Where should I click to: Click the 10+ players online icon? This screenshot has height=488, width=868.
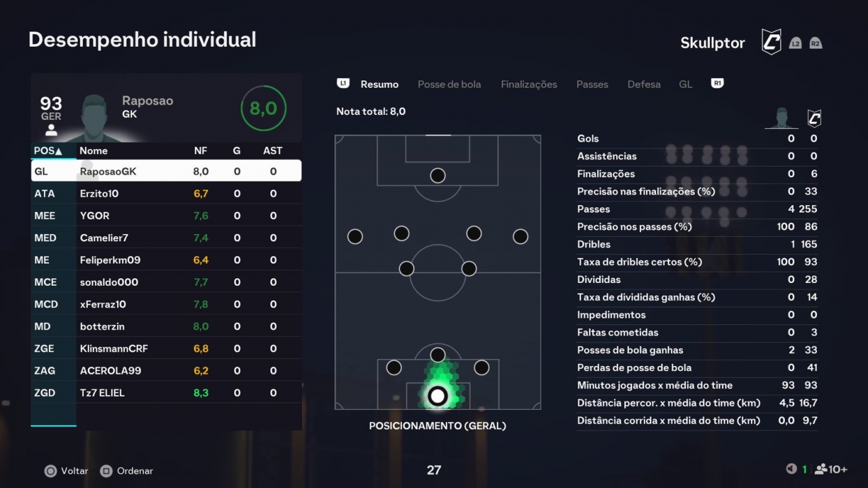tap(821, 468)
